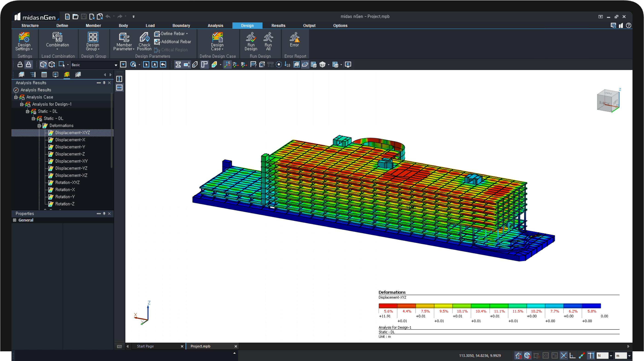Click the red legend color band
644x361 pixels.
(388, 306)
